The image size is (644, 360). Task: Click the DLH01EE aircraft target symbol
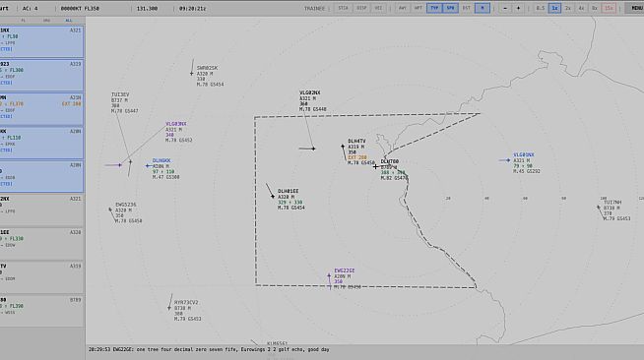coord(273,197)
